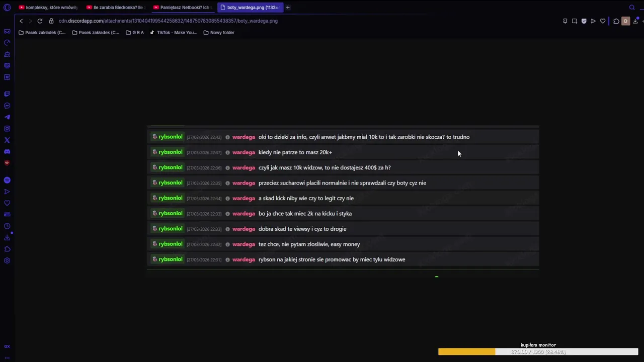
Task: Open Downloads arrow icon in sidebar
Action: 7,238
